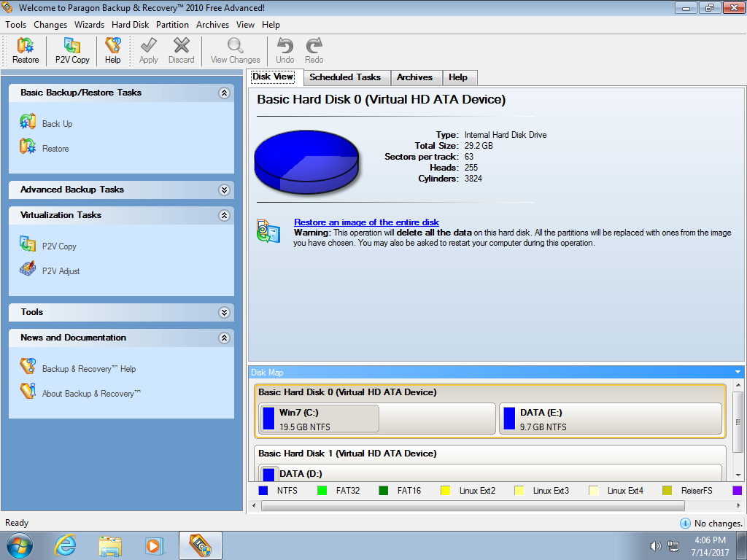Click the Restore toolbar icon

click(x=26, y=50)
